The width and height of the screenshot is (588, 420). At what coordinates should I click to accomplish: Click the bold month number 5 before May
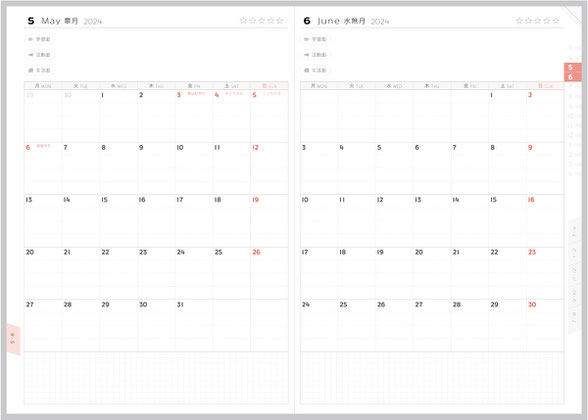pos(31,21)
